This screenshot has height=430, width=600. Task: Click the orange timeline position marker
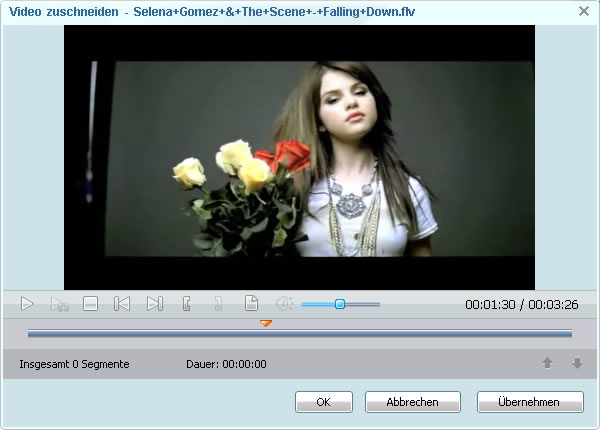(x=266, y=323)
